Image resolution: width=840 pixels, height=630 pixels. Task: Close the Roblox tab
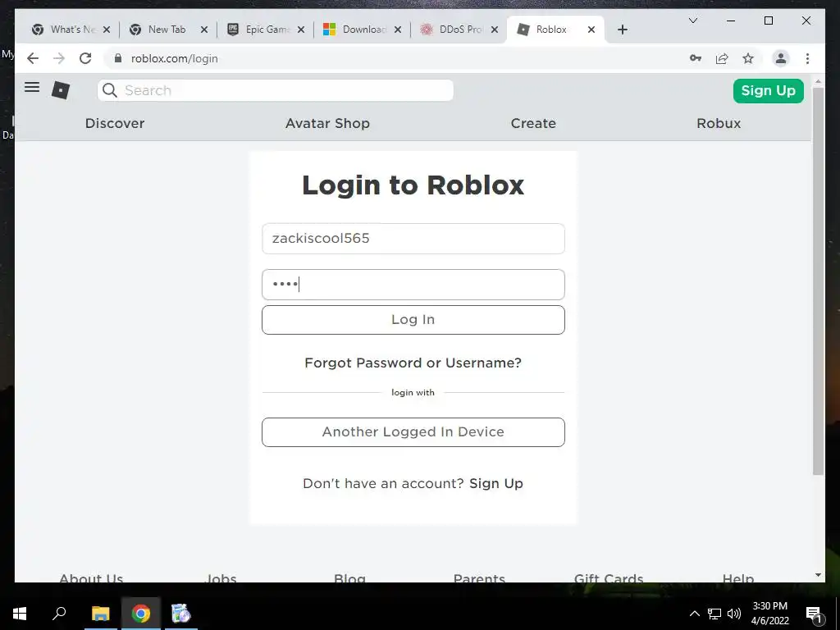(x=591, y=30)
